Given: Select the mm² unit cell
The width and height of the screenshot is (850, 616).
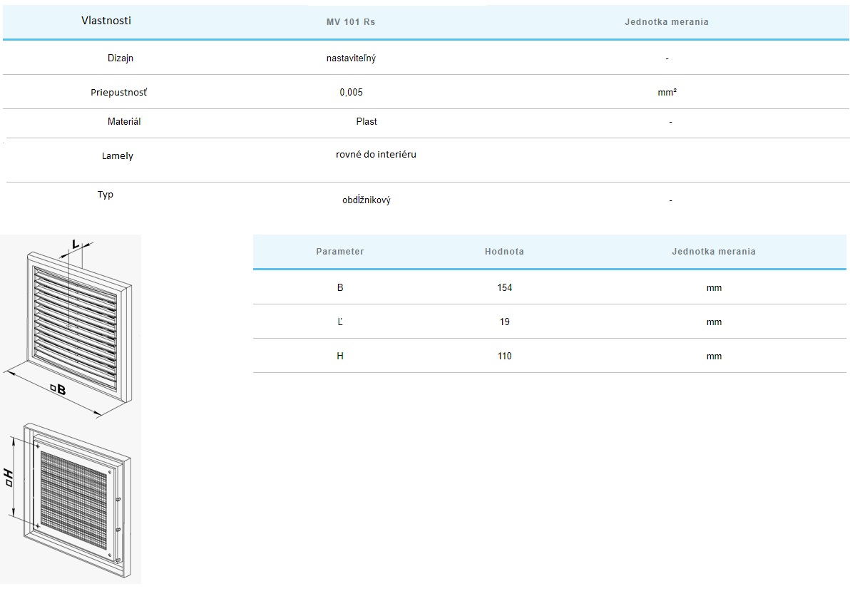Looking at the screenshot, I should 667,93.
